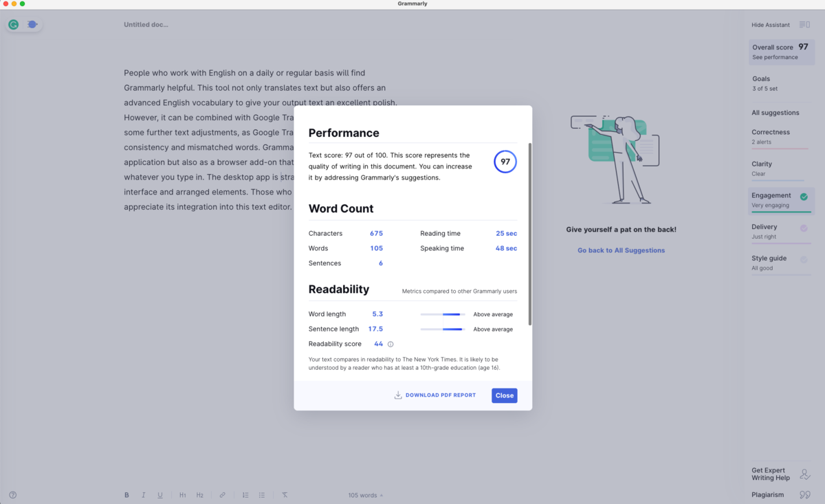Click the green checkmark on Engagement
Image resolution: width=825 pixels, height=504 pixels.
click(804, 197)
